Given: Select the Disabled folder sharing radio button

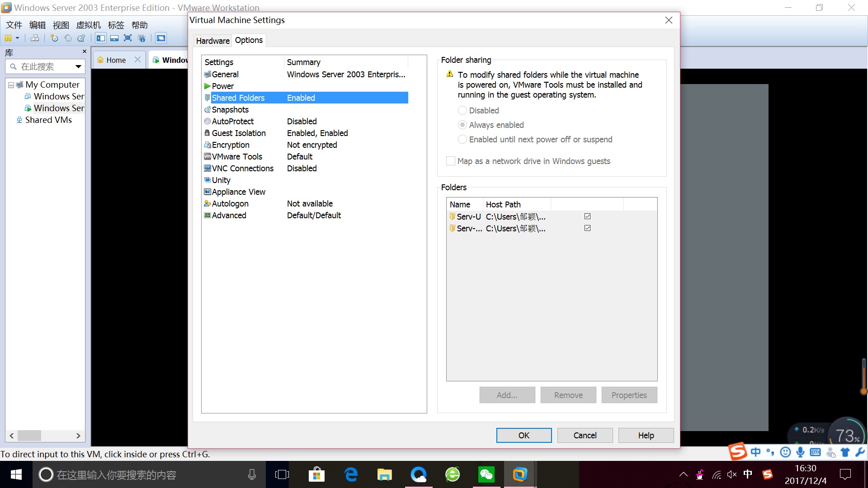Looking at the screenshot, I should coord(462,111).
